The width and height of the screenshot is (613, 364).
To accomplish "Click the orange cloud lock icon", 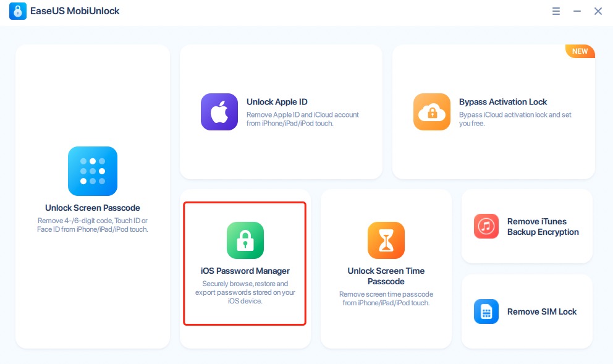I will 432,112.
